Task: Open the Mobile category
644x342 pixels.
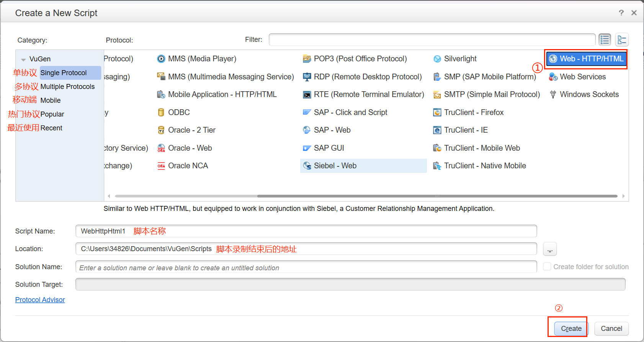Action: pyautogui.click(x=51, y=100)
